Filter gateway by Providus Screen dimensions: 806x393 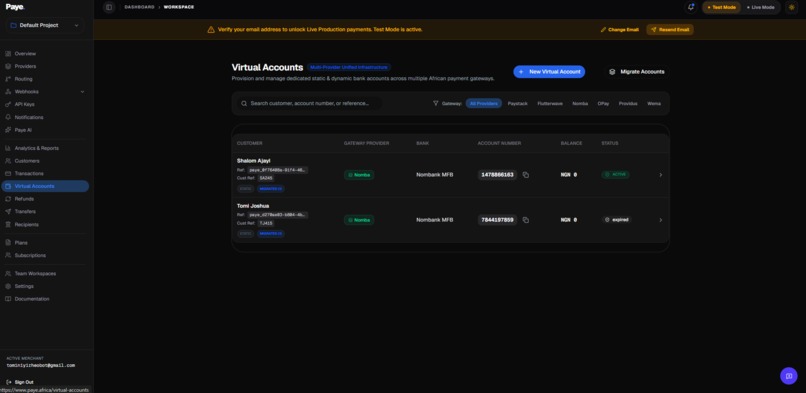pyautogui.click(x=628, y=103)
